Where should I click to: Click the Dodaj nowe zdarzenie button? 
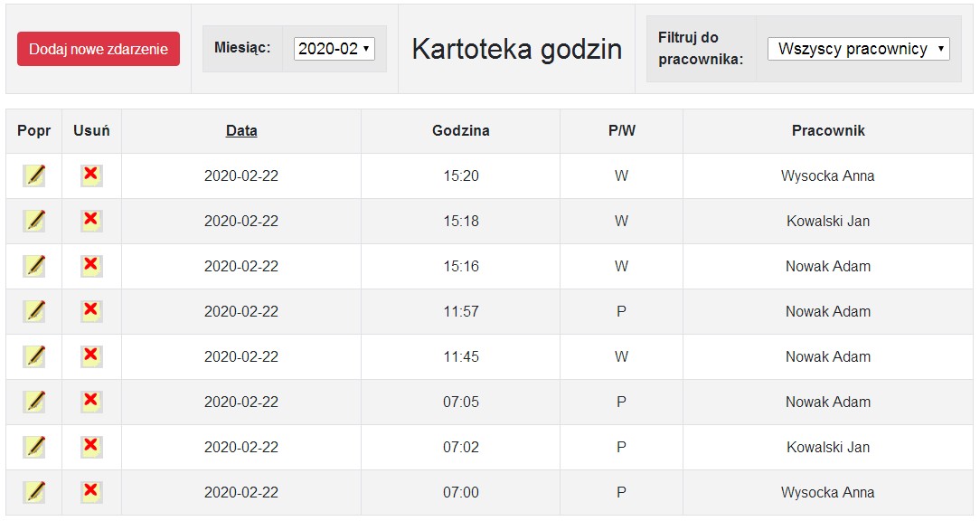tap(99, 49)
